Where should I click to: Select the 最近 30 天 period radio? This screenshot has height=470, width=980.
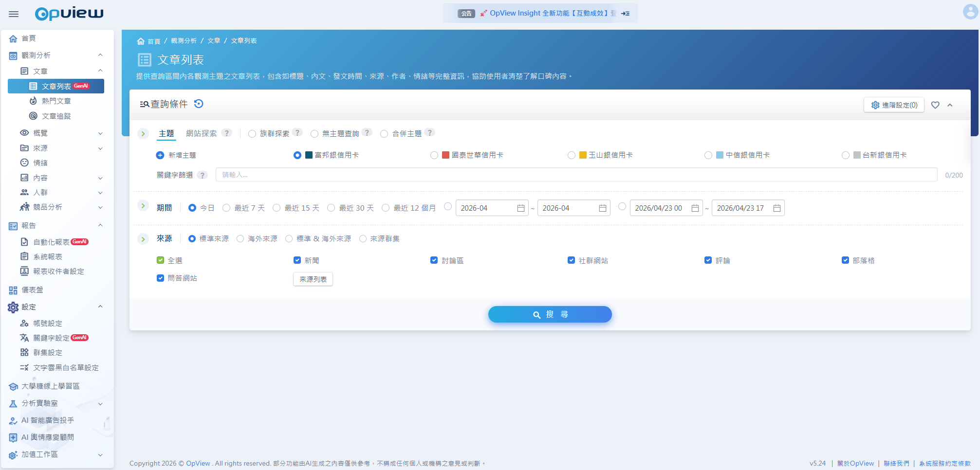(x=331, y=208)
